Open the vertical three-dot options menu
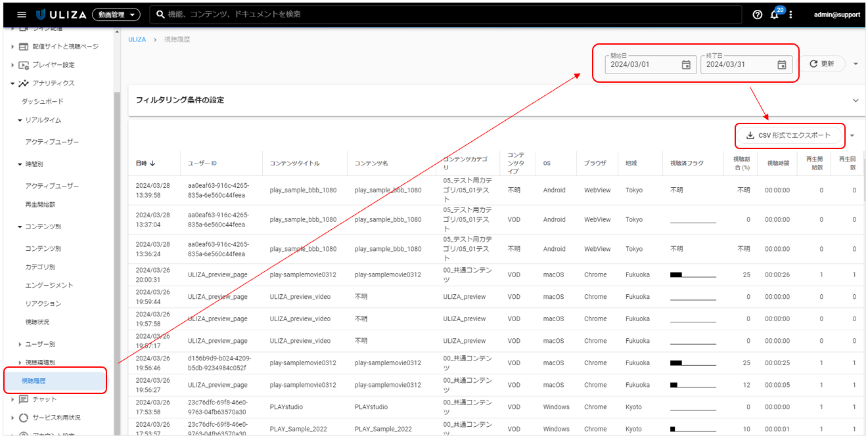868x438 pixels. coord(790,14)
